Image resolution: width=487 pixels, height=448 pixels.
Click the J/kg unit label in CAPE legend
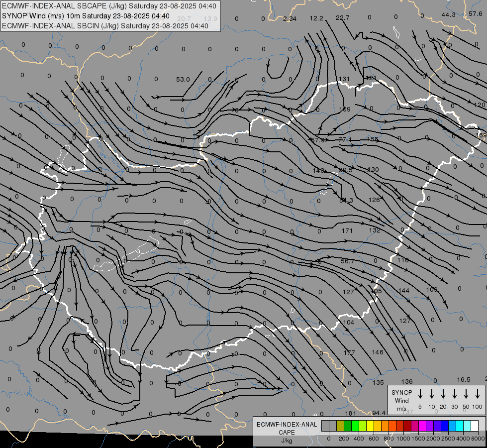pos(287,441)
